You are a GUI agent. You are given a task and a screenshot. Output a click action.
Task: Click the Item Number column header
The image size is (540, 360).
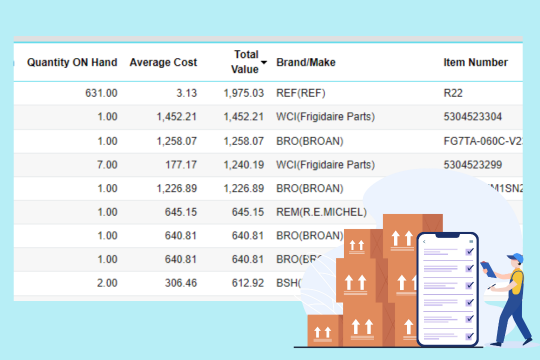tap(475, 62)
